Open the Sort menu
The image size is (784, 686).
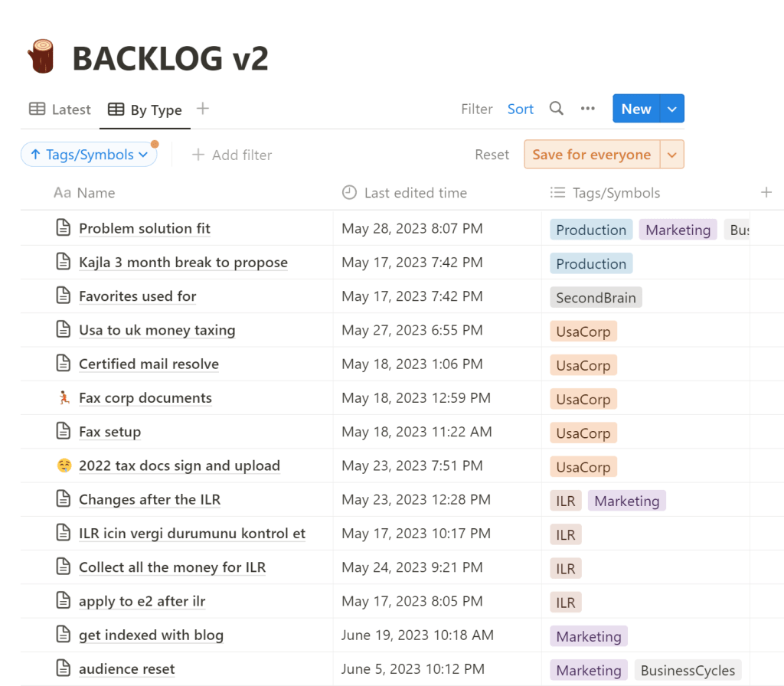click(520, 109)
